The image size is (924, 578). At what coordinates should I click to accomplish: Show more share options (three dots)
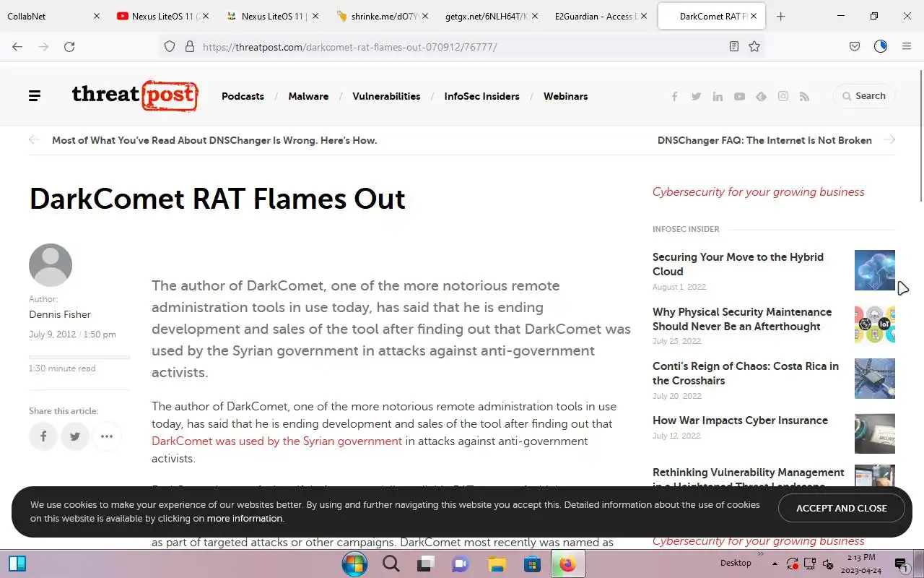click(107, 436)
